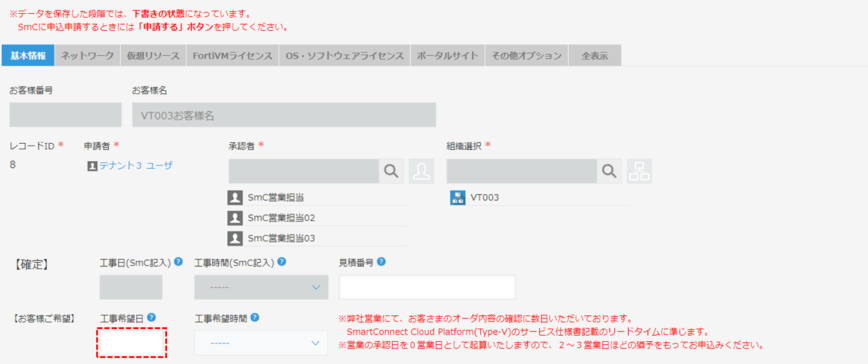Open the 仮想リソース tab
Viewport: 868px width, 364px height.
(x=153, y=55)
